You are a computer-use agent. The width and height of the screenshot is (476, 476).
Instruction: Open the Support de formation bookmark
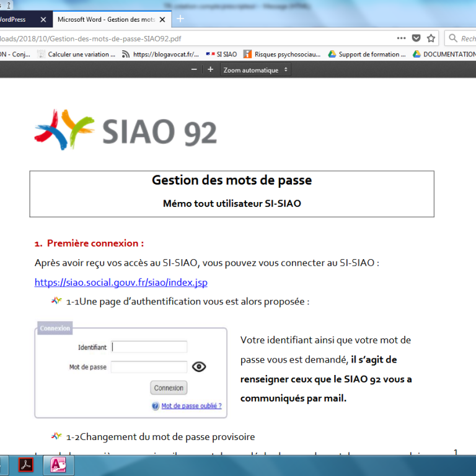363,55
